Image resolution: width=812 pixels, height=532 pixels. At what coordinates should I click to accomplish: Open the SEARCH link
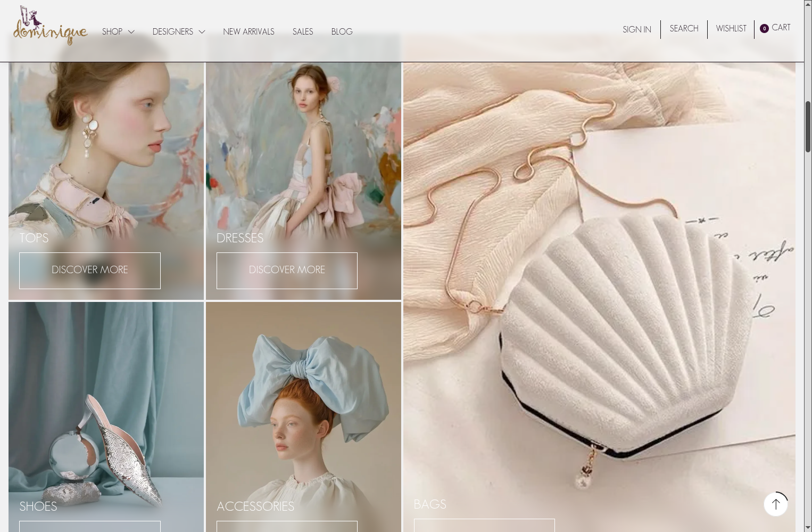[684, 28]
